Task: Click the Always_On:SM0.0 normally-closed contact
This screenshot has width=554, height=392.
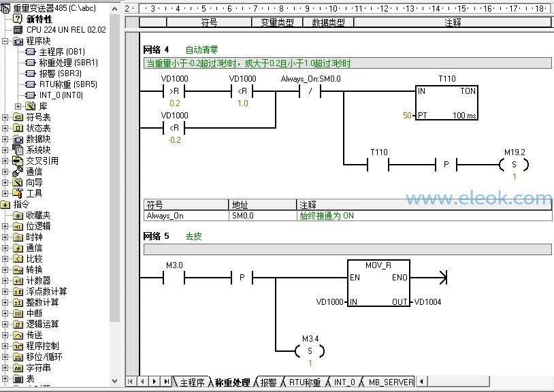Action: click(x=310, y=91)
